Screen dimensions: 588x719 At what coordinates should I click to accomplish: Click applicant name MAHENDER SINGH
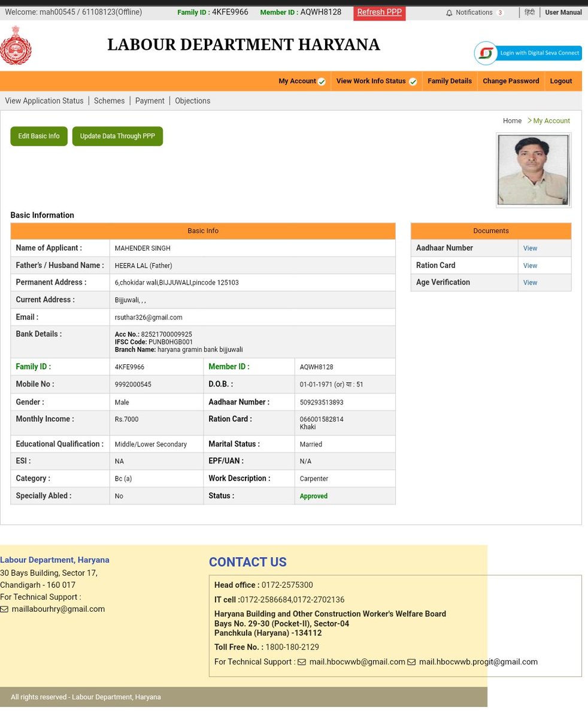point(143,248)
